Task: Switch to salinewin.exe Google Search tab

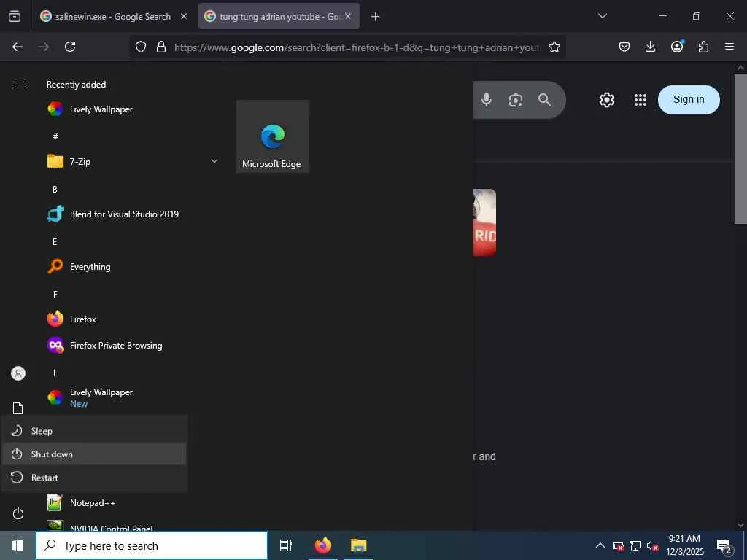Action: [x=113, y=17]
